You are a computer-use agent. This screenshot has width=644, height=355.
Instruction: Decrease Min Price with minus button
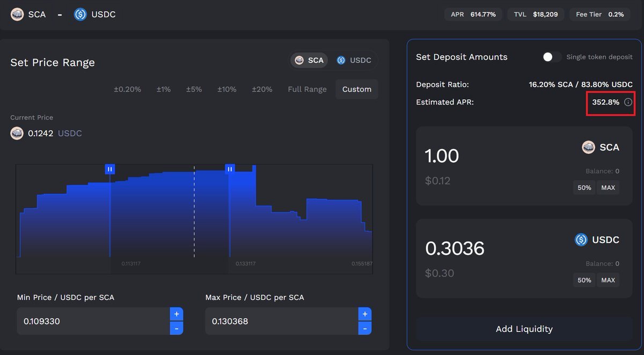177,328
